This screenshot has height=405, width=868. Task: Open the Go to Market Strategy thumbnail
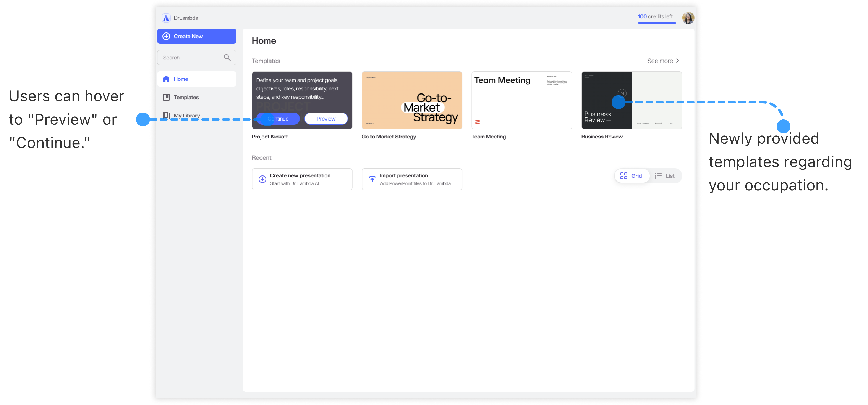tap(412, 100)
